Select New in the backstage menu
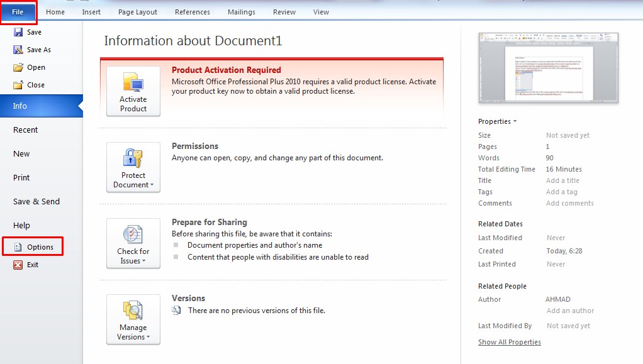The width and height of the screenshot is (643, 364). click(21, 154)
